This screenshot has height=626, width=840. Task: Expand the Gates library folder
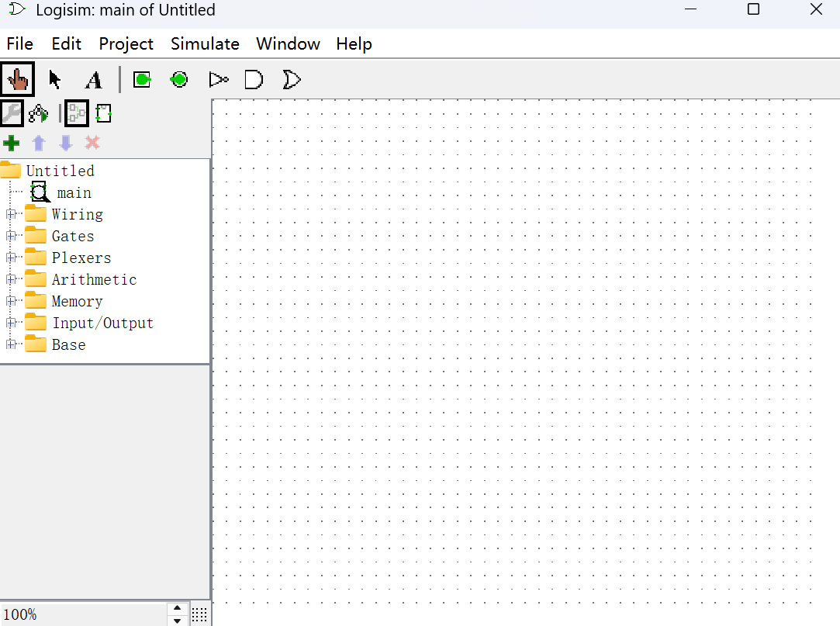coord(11,236)
